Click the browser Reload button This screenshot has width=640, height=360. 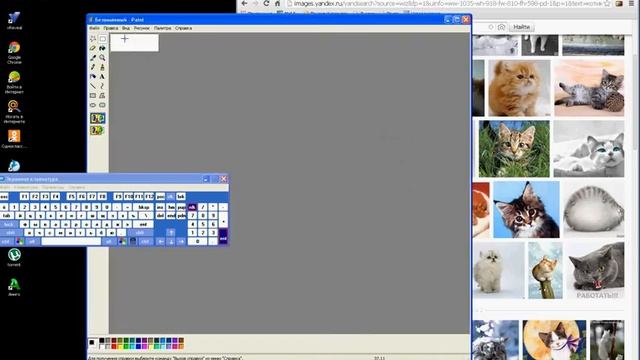click(267, 3)
